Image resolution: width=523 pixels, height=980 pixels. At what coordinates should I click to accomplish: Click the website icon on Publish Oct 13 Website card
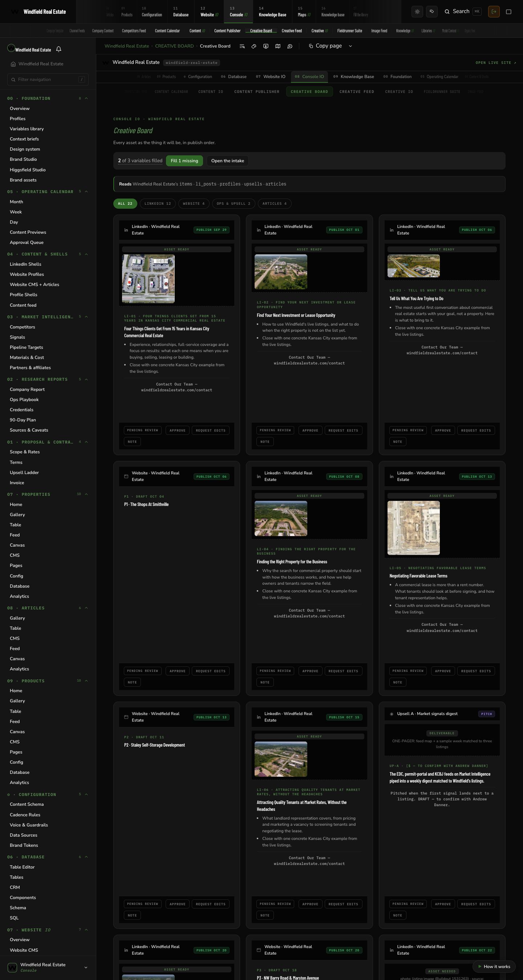[126, 717]
